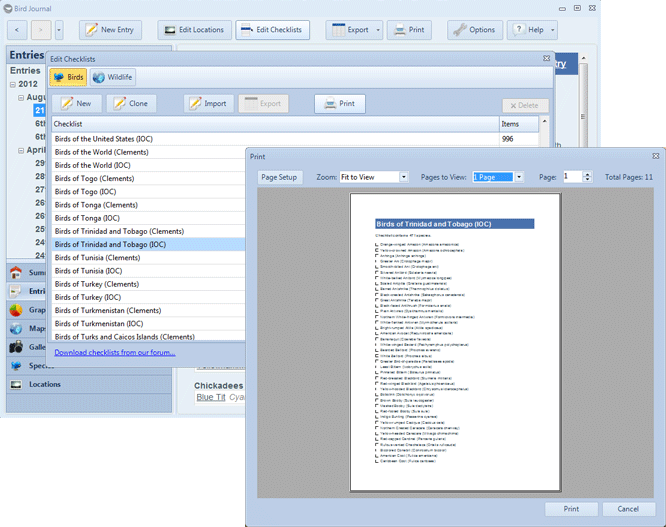Select Birds of Trinidad and Tobago (IOC) row
666x527 pixels.
[149, 244]
